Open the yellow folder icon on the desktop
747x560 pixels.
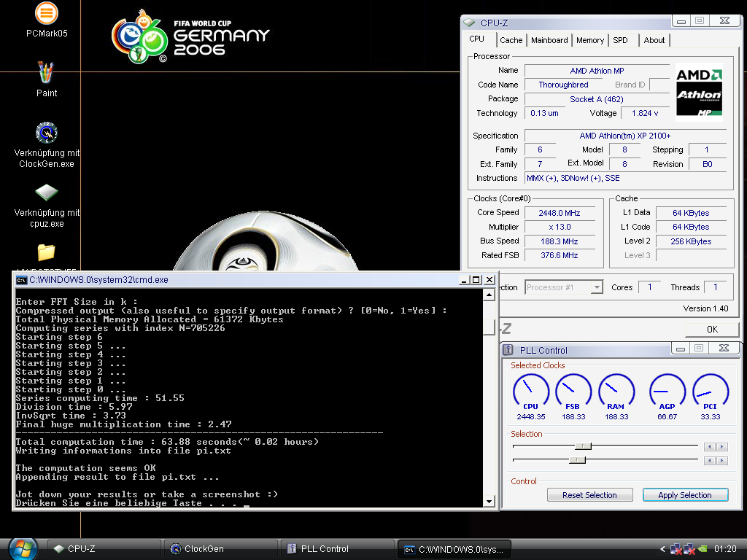46,252
